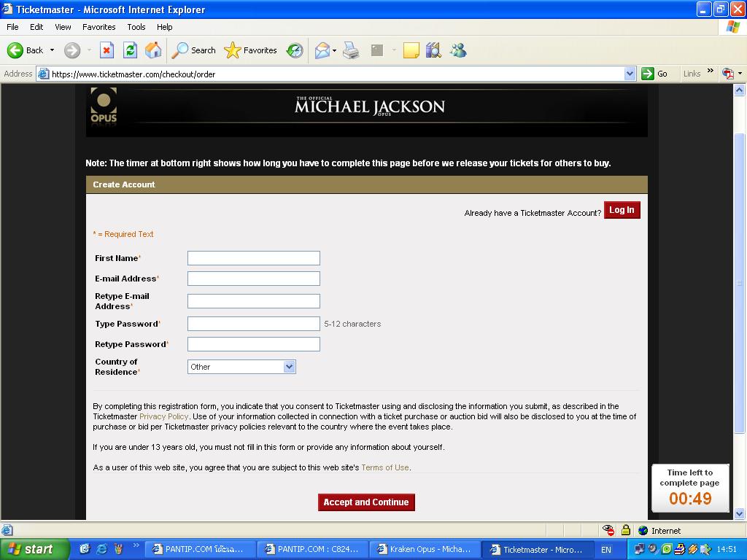Click the Back arrow icon
The width and height of the screenshot is (747, 560).
click(15, 50)
